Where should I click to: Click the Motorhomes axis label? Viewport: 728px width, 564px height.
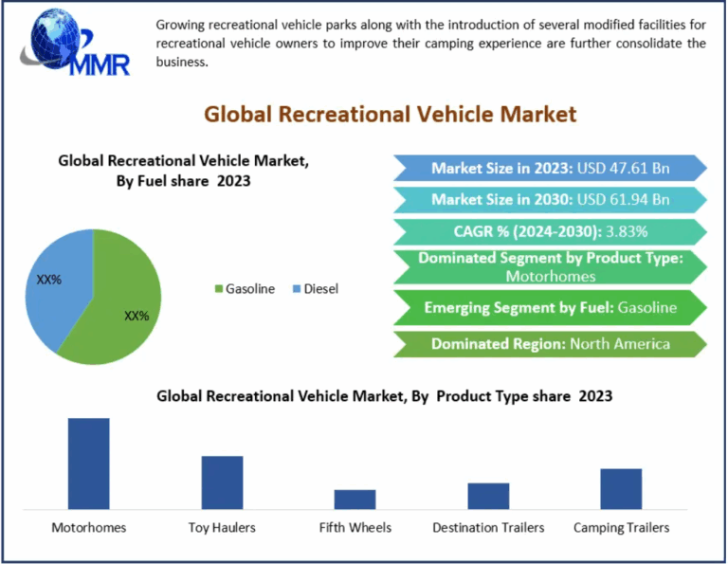pyautogui.click(x=88, y=527)
